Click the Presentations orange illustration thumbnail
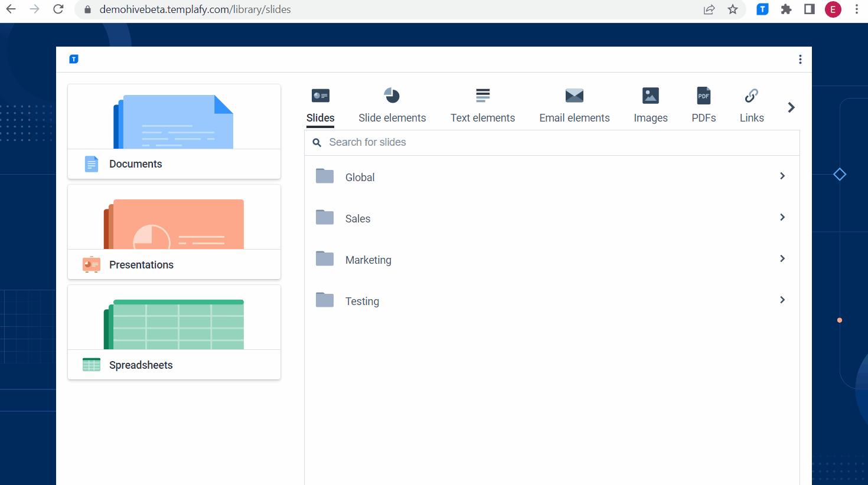868x485 pixels. 174,224
